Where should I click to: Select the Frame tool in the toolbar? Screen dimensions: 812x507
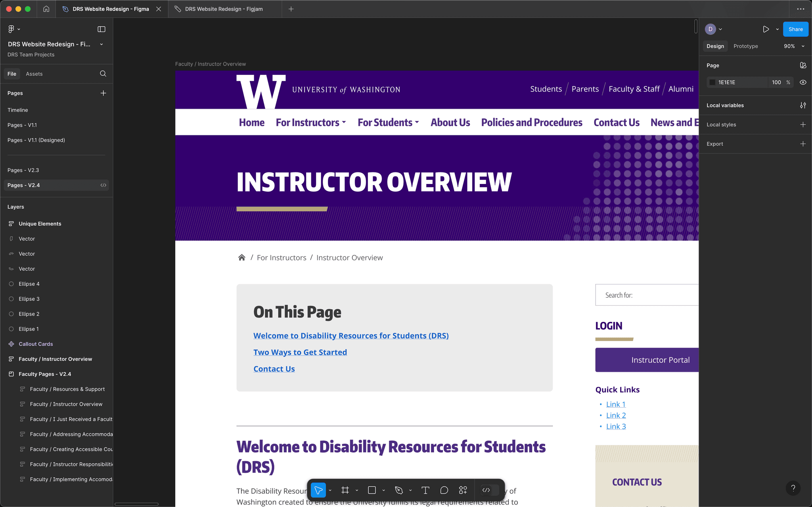click(345, 490)
